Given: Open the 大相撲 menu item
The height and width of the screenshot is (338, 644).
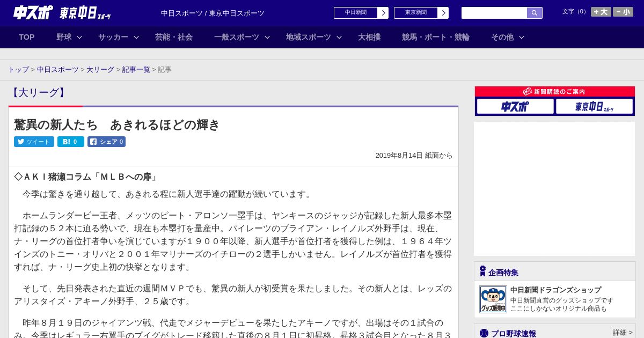Looking at the screenshot, I should tap(369, 37).
